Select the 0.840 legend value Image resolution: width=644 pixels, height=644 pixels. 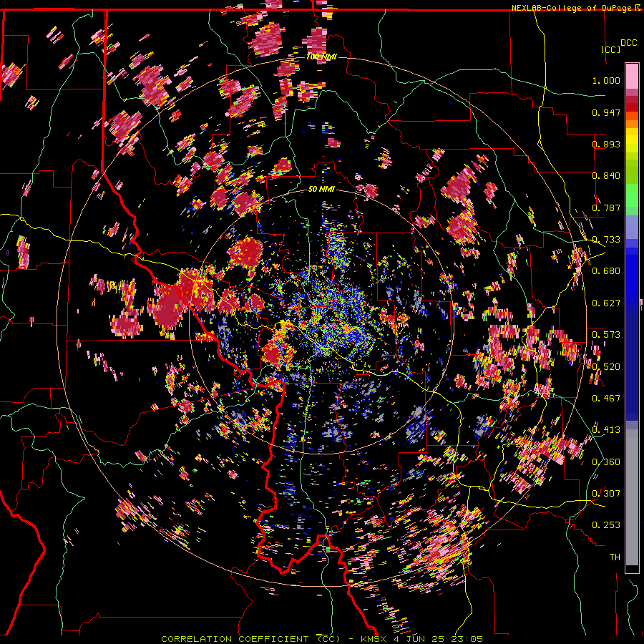(x=606, y=176)
